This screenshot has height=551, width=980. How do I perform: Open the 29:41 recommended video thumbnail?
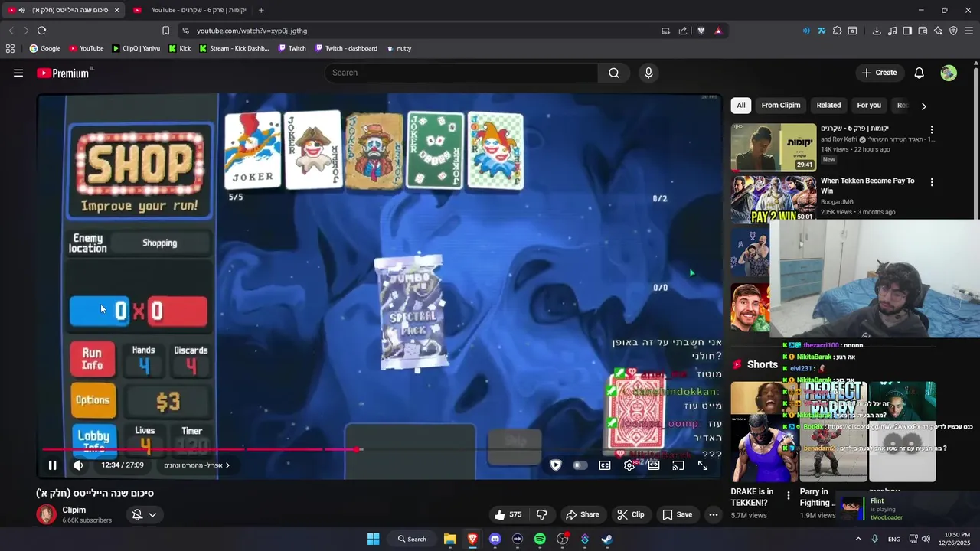(773, 147)
